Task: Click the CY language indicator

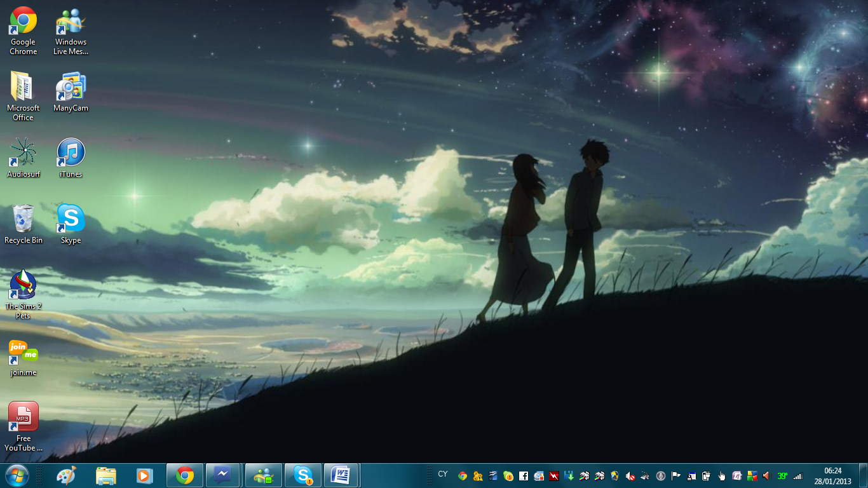Action: click(x=443, y=474)
